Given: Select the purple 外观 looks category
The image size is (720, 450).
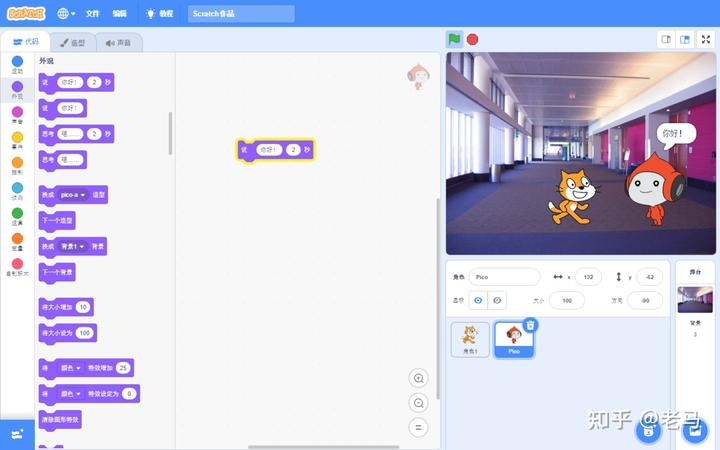Looking at the screenshot, I should pyautogui.click(x=17, y=90).
